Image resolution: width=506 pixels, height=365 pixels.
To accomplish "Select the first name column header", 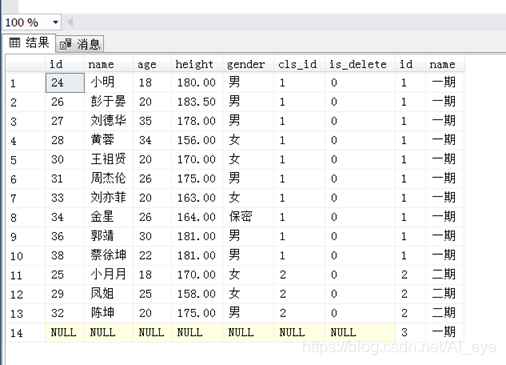I will (x=109, y=64).
